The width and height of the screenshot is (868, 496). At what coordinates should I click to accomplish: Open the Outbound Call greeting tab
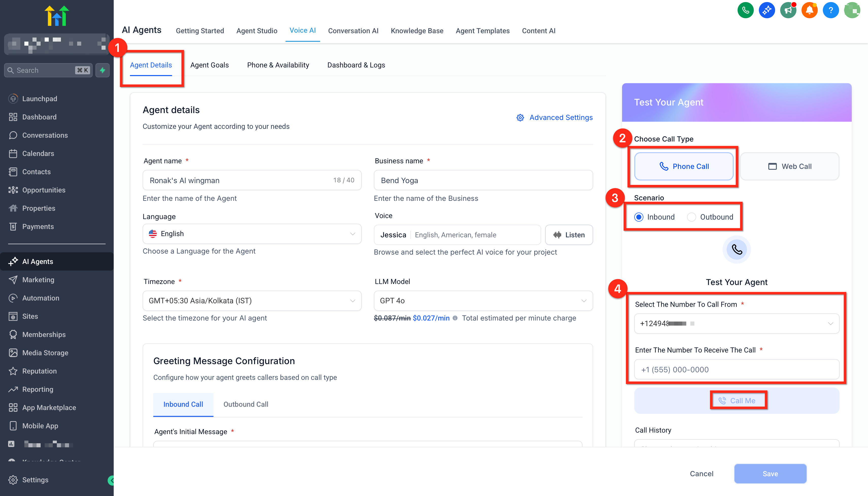click(245, 404)
